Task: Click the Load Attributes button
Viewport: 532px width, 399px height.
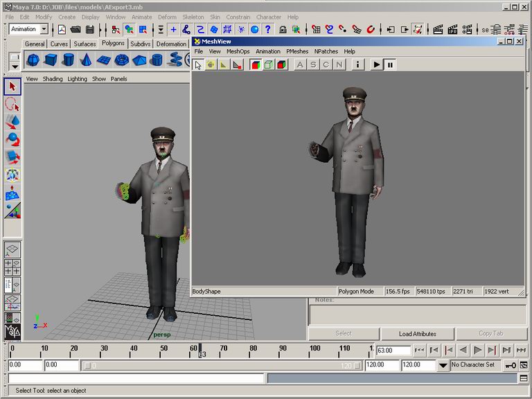Action: point(417,333)
